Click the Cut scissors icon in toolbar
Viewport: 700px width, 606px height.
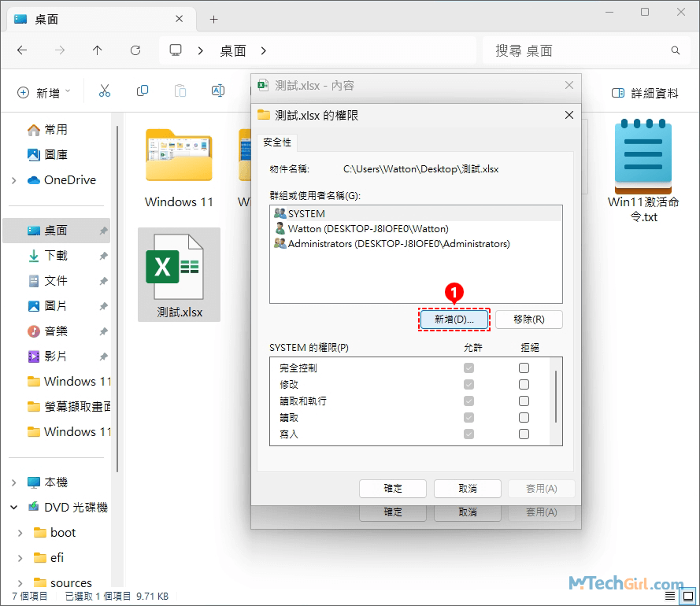click(104, 92)
